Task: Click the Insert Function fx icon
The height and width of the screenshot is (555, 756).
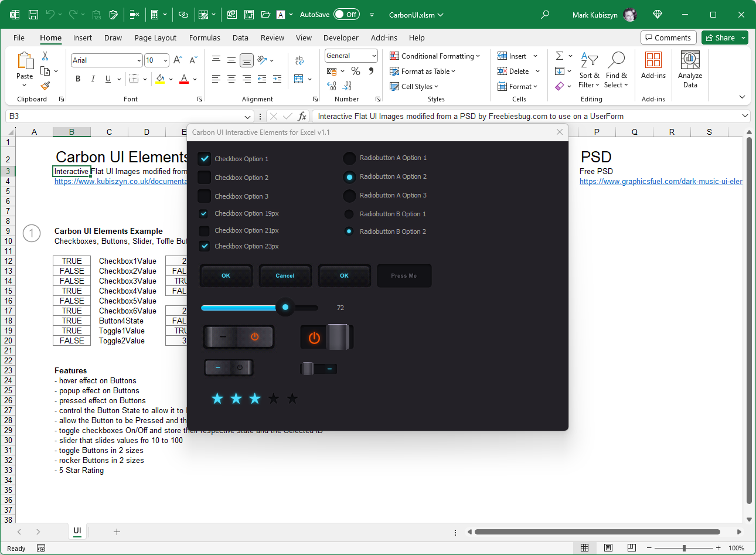Action: click(x=302, y=116)
